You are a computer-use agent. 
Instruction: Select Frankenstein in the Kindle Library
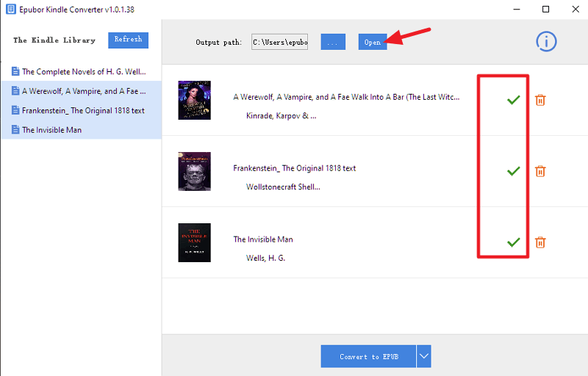point(82,110)
